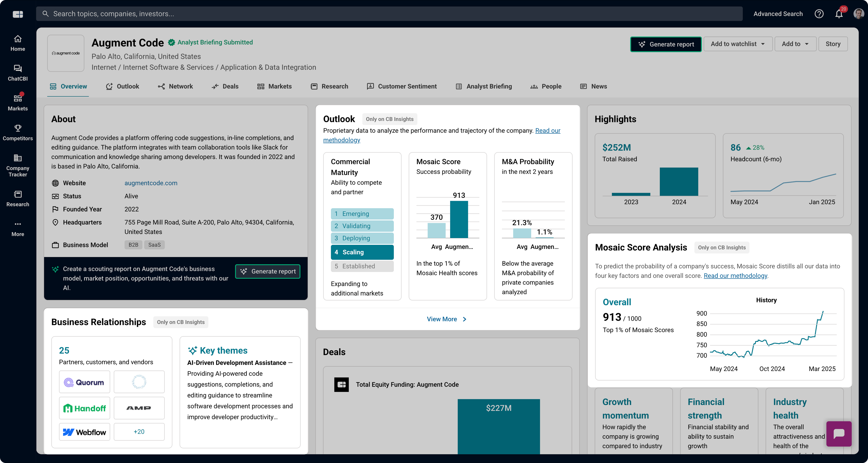Open the augmentcode.com website link
The width and height of the screenshot is (868, 463).
151,183
